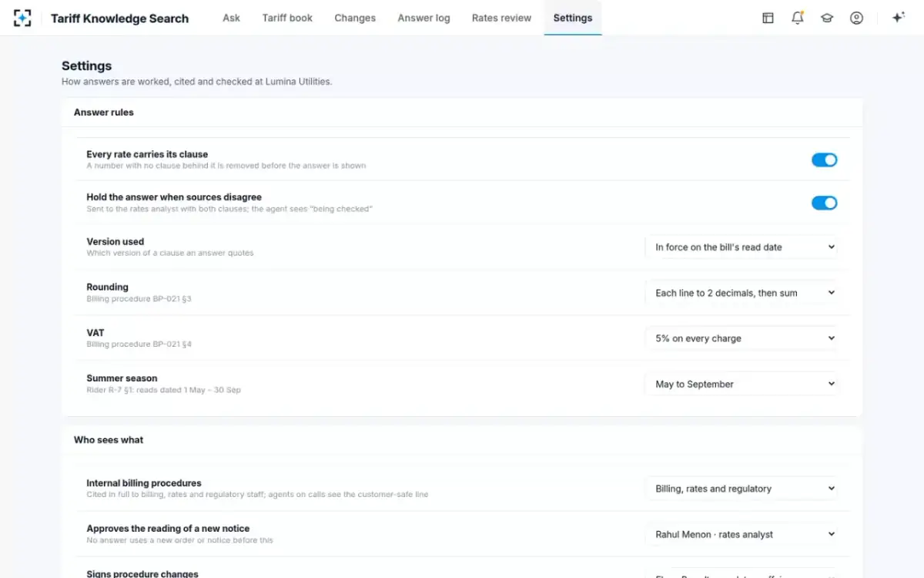924x578 pixels.
Task: Click the Tariff Knowledge Search title
Action: (119, 18)
